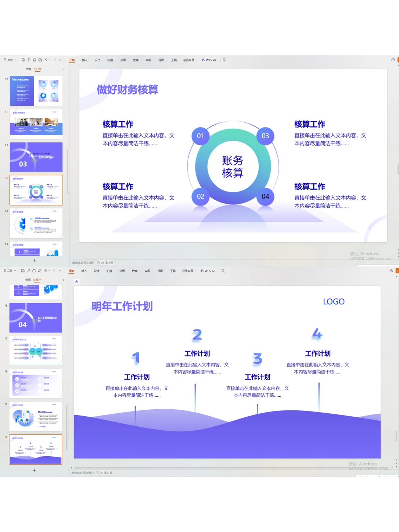
Task: Open Print Preview from quick access toolbar
Action: pos(40,60)
